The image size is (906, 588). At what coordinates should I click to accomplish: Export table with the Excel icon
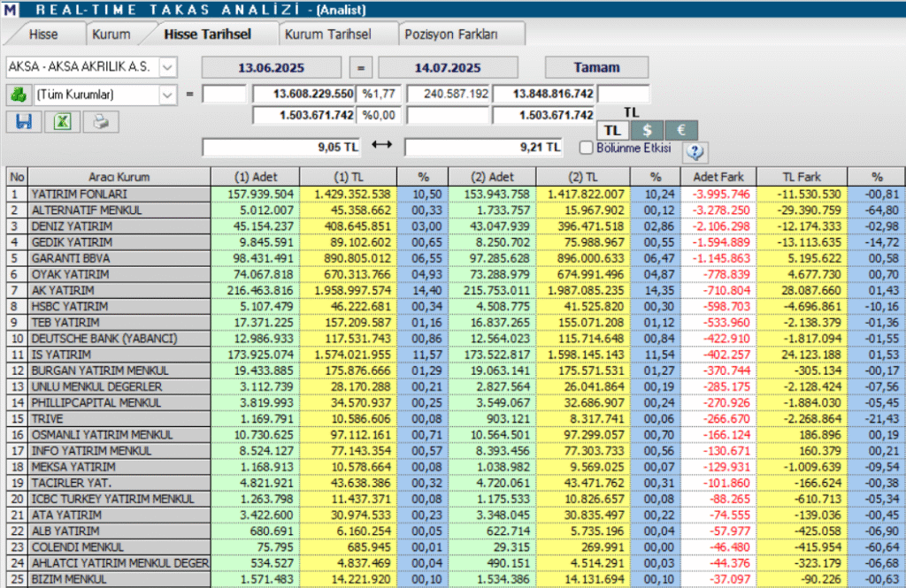(63, 121)
